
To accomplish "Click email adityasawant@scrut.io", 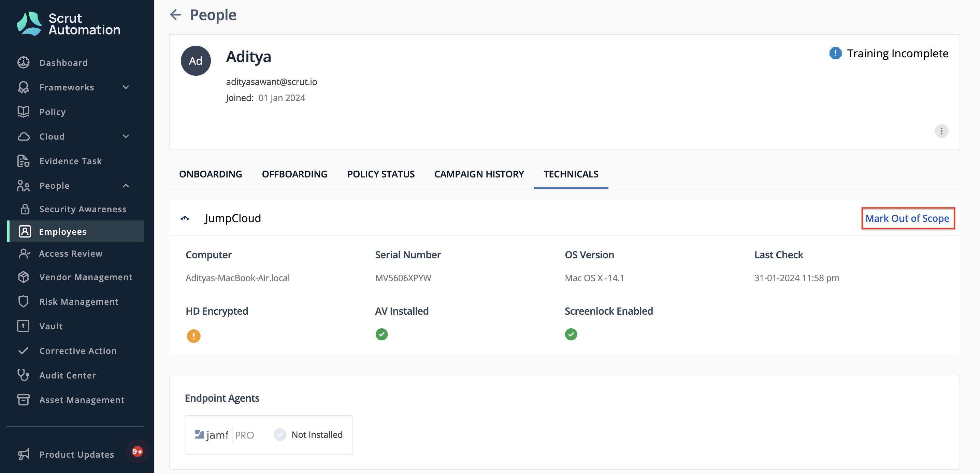I will pyautogui.click(x=271, y=82).
